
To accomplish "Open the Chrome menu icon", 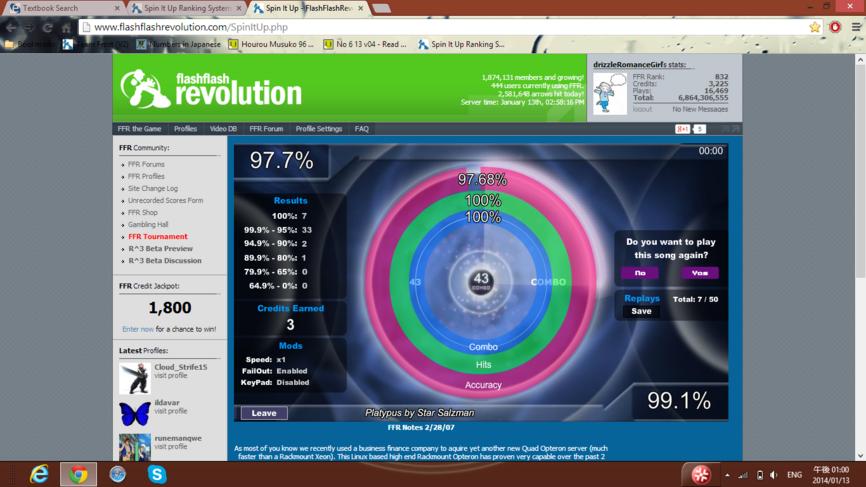I will tap(856, 27).
